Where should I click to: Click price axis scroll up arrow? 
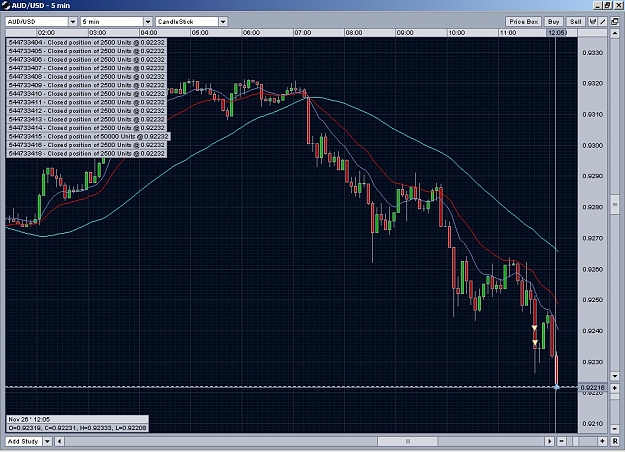[615, 33]
